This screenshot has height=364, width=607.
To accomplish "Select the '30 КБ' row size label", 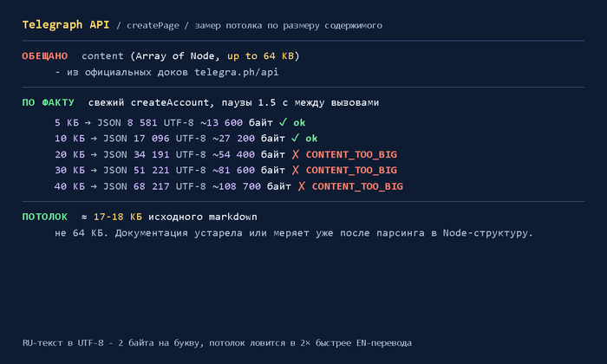I will click(x=69, y=170).
